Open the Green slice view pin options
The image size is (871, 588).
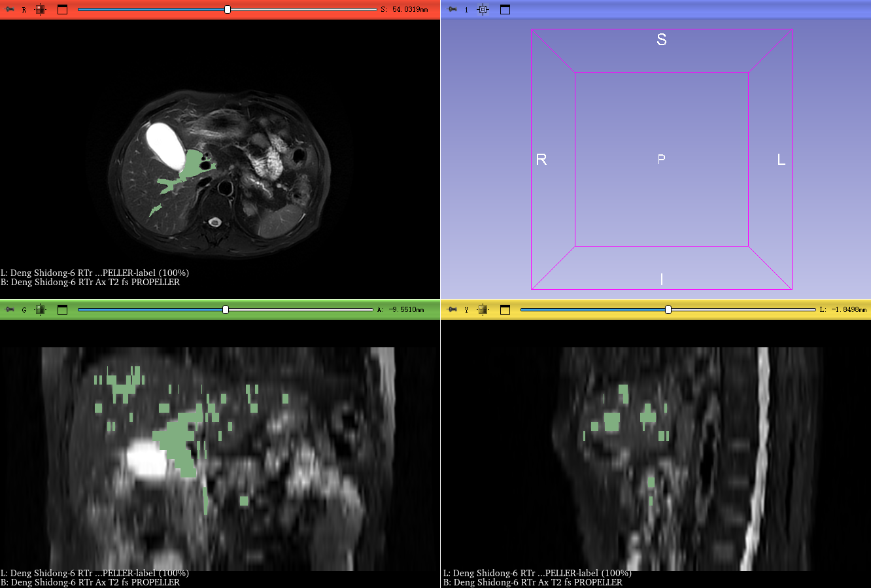(x=10, y=310)
